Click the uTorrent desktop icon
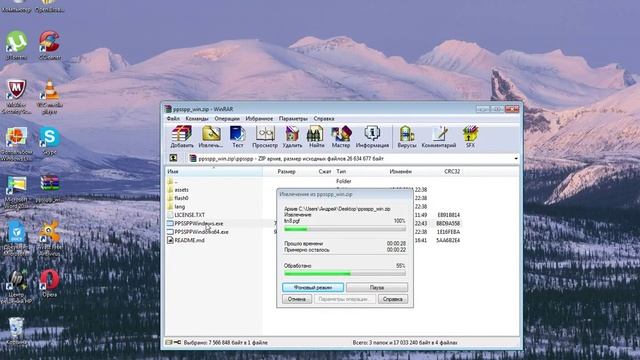 coord(16,45)
